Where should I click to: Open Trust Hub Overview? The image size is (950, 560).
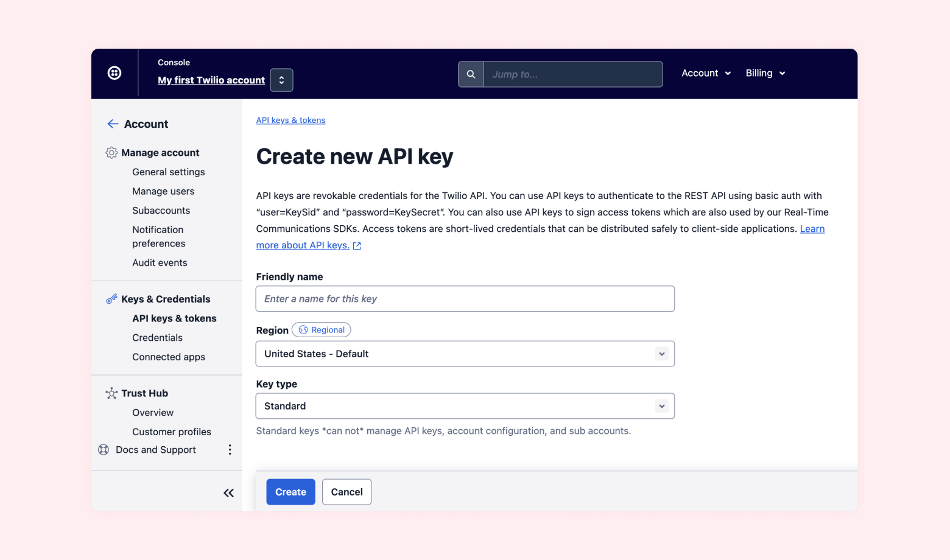[153, 413]
